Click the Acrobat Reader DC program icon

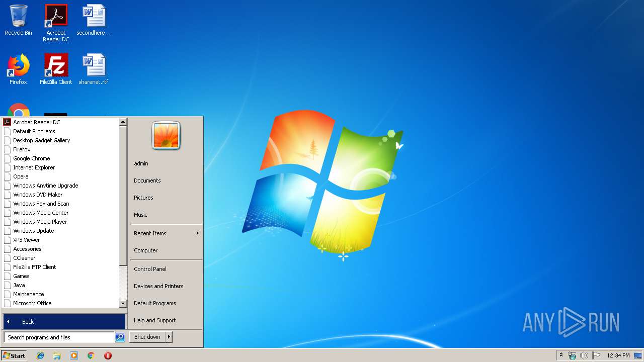tap(7, 122)
